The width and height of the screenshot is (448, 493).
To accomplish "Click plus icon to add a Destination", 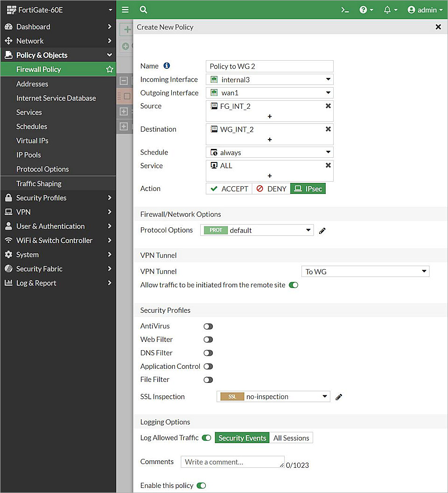I will pyautogui.click(x=270, y=139).
